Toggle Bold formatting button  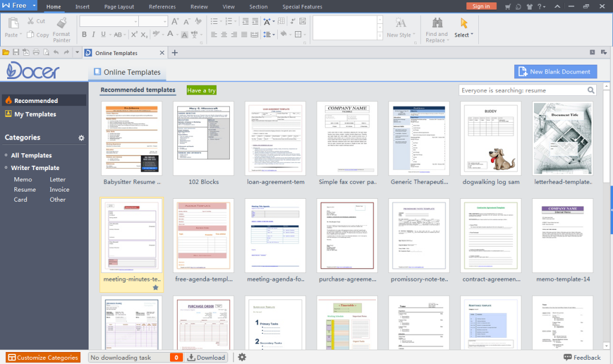[x=84, y=35]
